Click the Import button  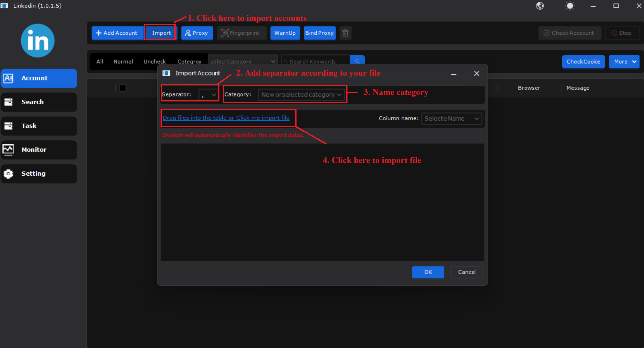click(x=161, y=33)
